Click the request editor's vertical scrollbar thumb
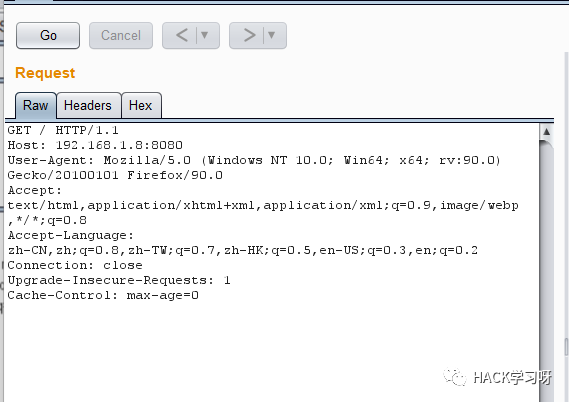The width and height of the screenshot is (569, 402). [546, 272]
